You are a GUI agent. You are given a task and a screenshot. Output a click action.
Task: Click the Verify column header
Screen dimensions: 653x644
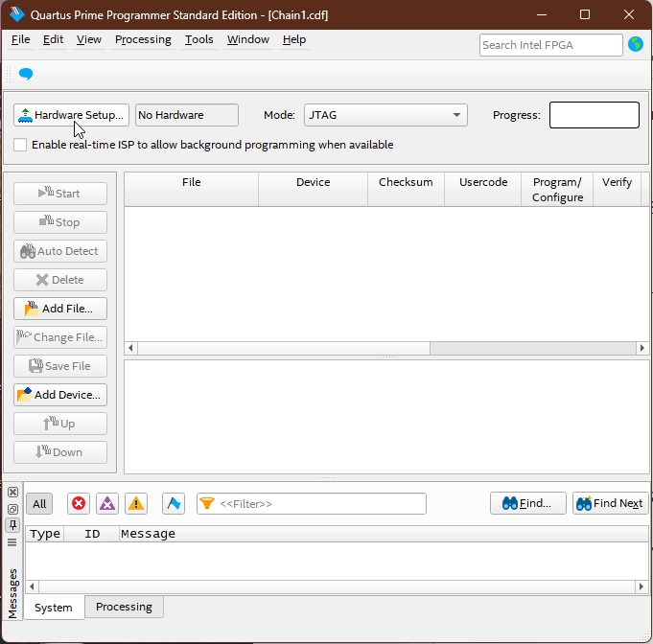pos(617,190)
